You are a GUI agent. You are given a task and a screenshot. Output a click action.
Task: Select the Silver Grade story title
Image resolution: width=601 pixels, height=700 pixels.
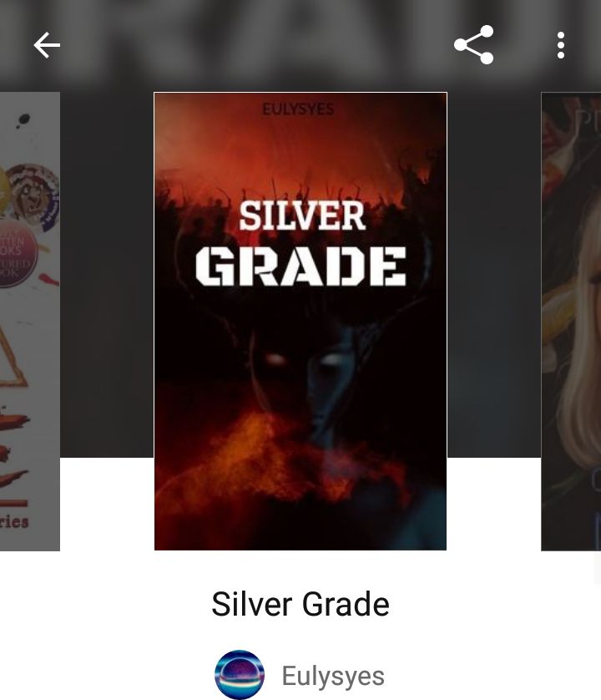tap(300, 604)
